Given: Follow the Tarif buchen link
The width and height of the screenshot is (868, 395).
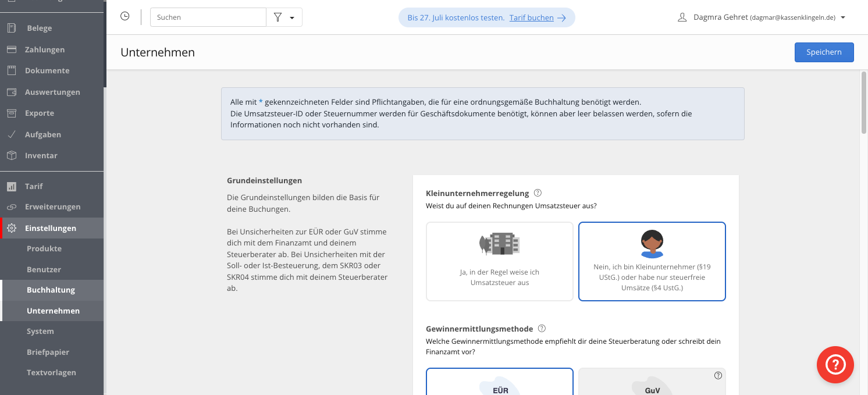Looking at the screenshot, I should pyautogui.click(x=531, y=17).
